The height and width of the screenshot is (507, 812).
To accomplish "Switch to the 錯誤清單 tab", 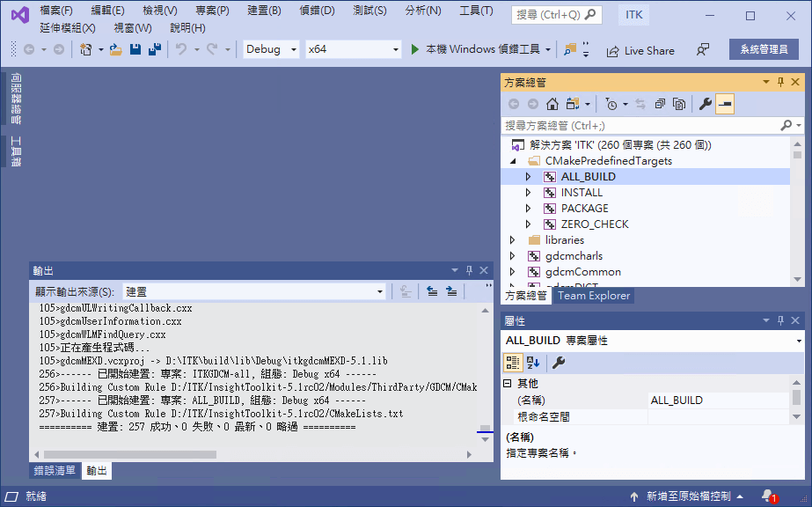I will (55, 470).
